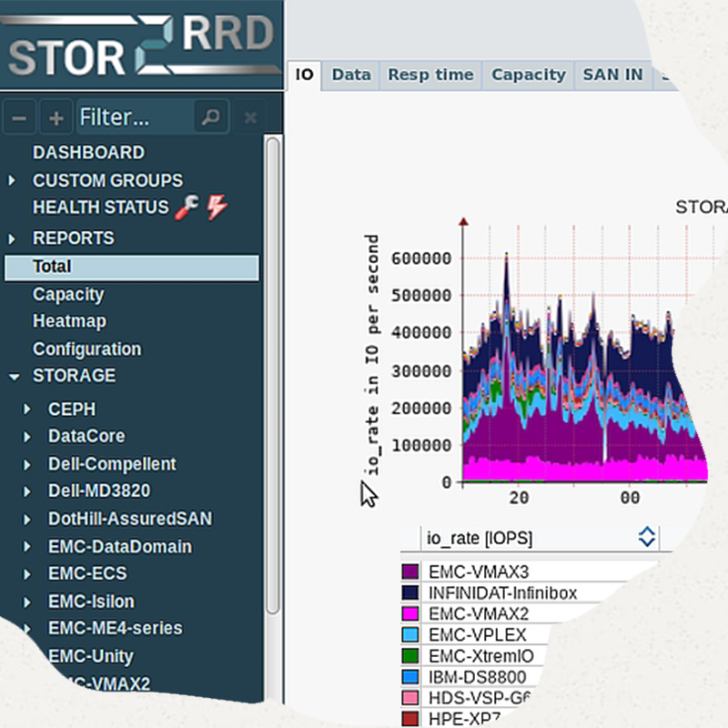Switch to the SAN IN tab
This screenshot has width=728, height=728.
tap(612, 75)
